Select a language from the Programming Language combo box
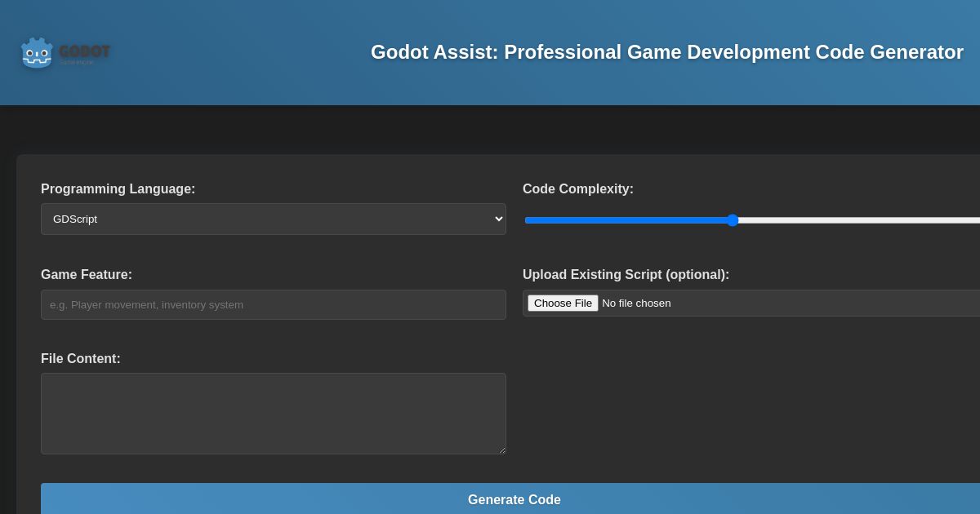Image resolution: width=980 pixels, height=514 pixels. click(x=274, y=219)
